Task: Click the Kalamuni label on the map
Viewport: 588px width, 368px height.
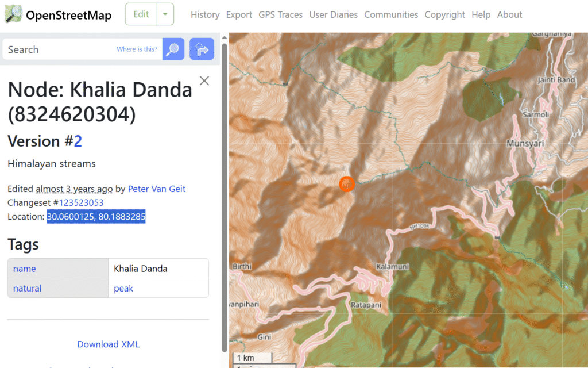Action: (x=392, y=267)
